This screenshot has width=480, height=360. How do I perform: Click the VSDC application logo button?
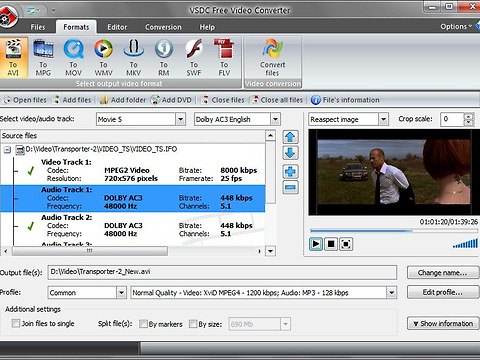pos(7,17)
